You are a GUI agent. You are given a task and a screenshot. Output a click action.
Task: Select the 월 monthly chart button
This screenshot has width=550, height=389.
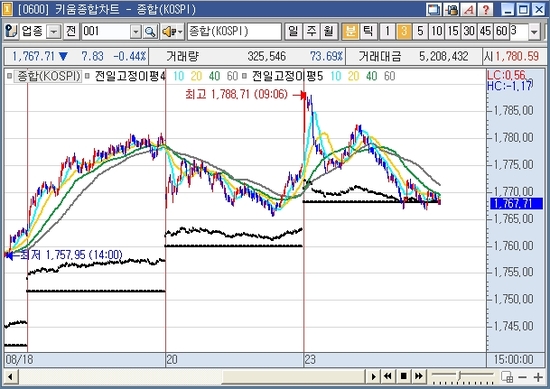pos(328,32)
